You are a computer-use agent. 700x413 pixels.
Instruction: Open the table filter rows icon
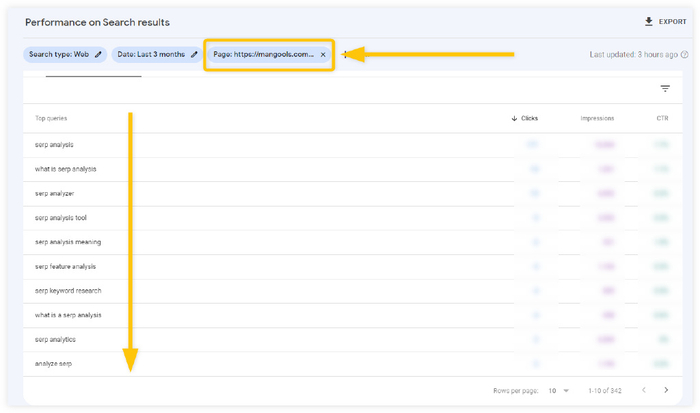click(x=665, y=89)
